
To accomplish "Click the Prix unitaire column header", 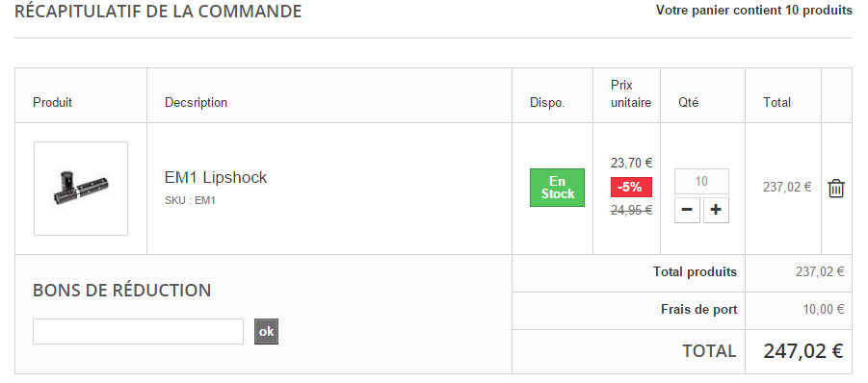I will (631, 94).
